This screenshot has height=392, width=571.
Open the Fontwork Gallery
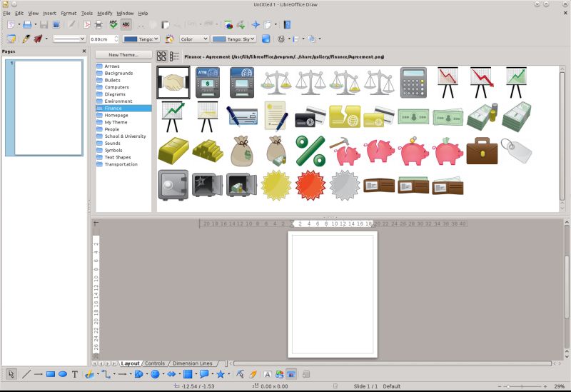[267, 374]
